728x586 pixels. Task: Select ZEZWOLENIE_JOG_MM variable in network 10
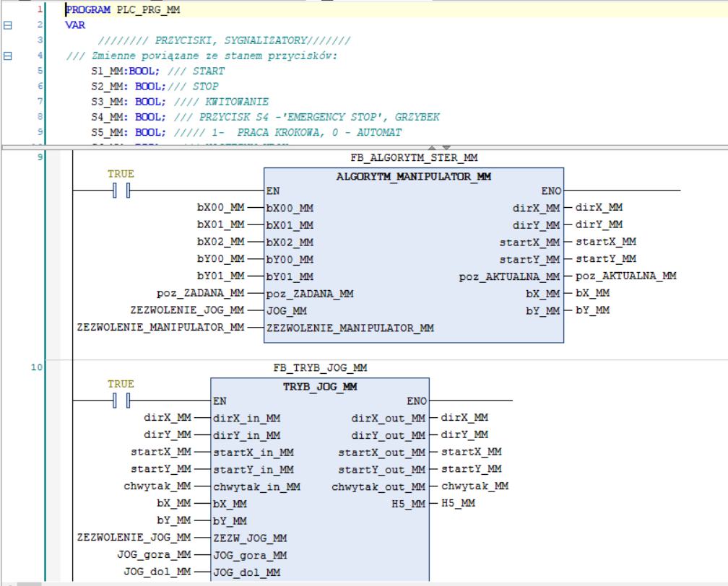click(x=134, y=537)
